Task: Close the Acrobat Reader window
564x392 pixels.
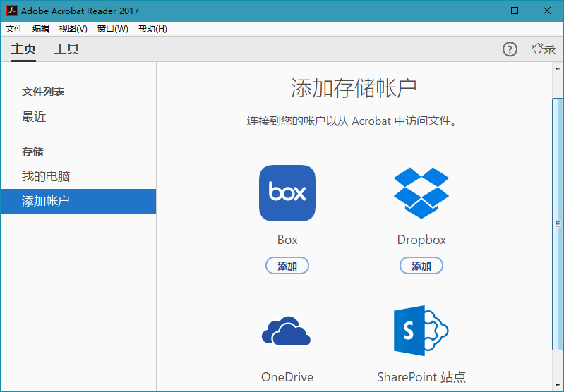Action: tap(547, 11)
